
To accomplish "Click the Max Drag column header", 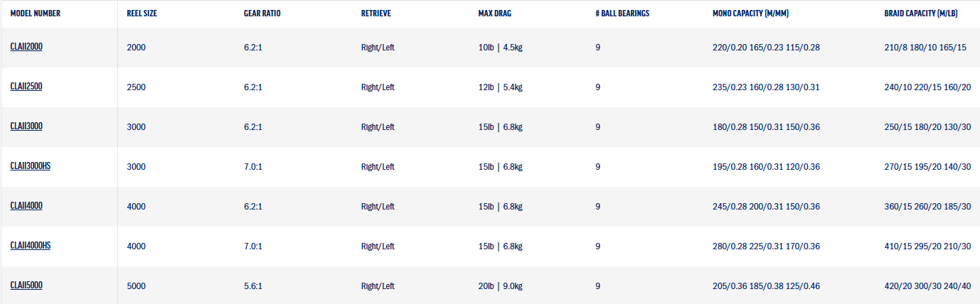I will [495, 13].
